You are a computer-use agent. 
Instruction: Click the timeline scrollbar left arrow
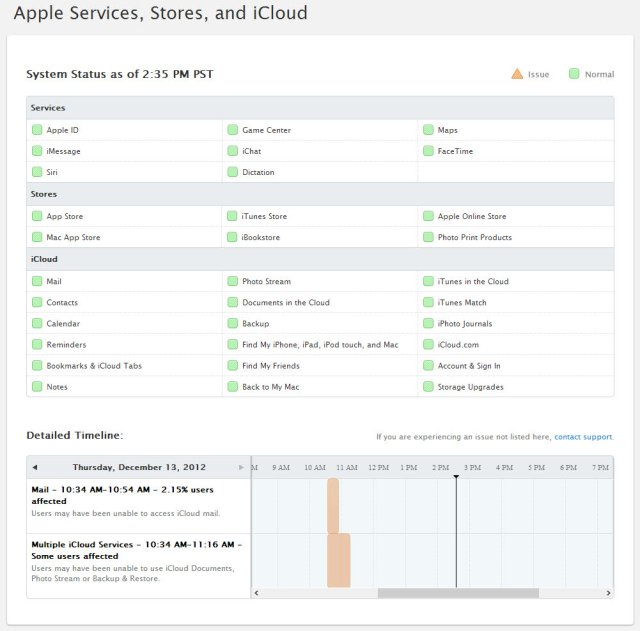click(258, 593)
